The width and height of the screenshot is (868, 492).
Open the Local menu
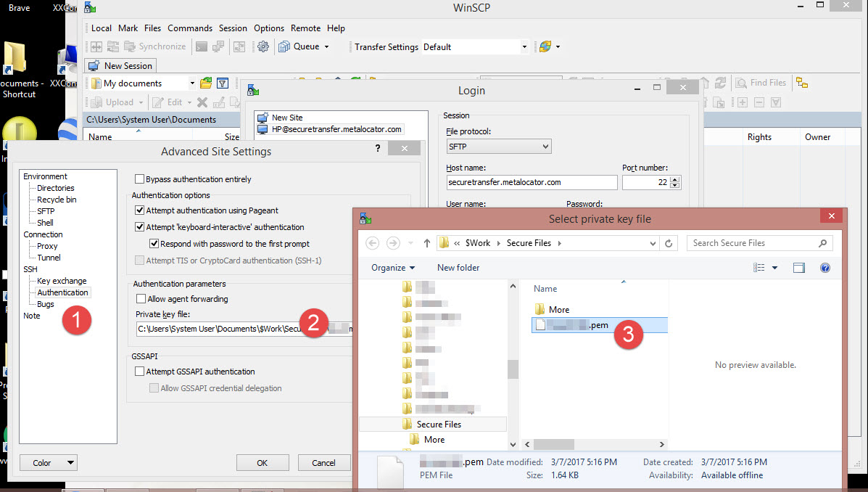pyautogui.click(x=102, y=28)
